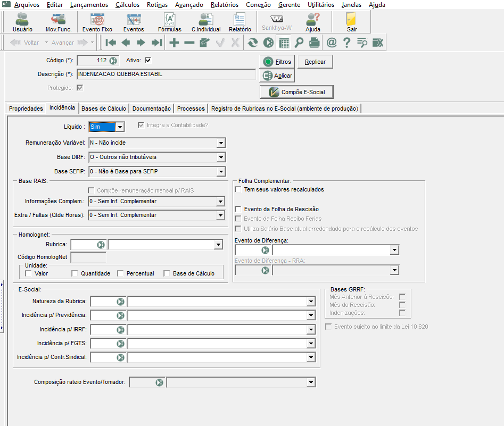Export with the Excel X icon
504x426 pixels.
click(378, 43)
